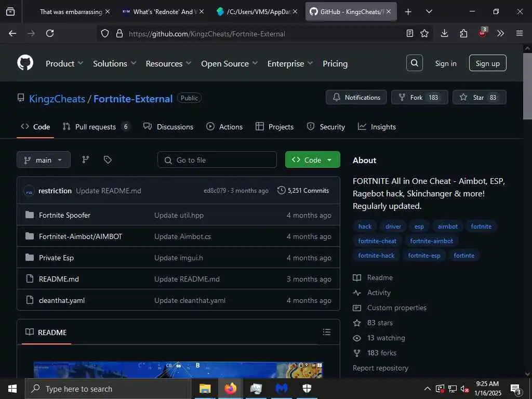
Task: Click the 5,251 Commits link
Action: [x=308, y=190]
